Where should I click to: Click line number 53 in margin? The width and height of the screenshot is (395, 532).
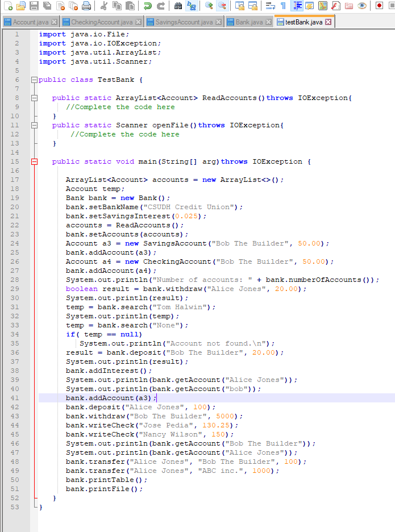click(x=15, y=507)
